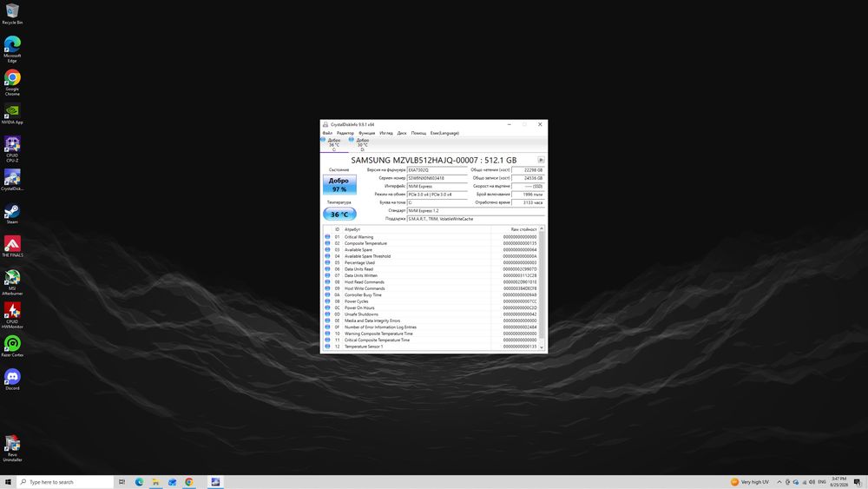
Task: Open Edge from the taskbar
Action: [139, 482]
